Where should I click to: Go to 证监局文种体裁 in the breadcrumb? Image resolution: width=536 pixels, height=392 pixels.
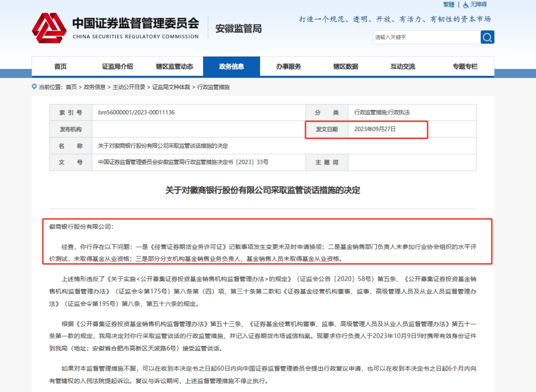click(x=171, y=87)
